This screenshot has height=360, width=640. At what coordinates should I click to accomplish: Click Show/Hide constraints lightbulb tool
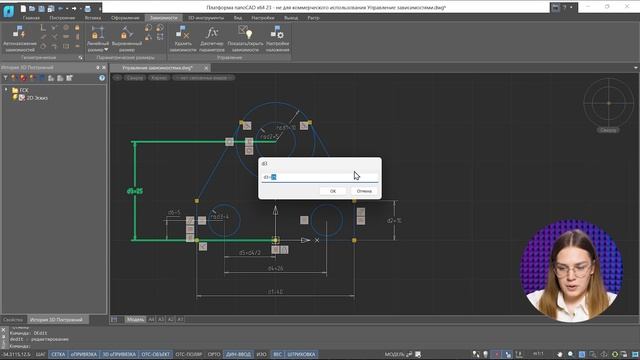tap(245, 38)
